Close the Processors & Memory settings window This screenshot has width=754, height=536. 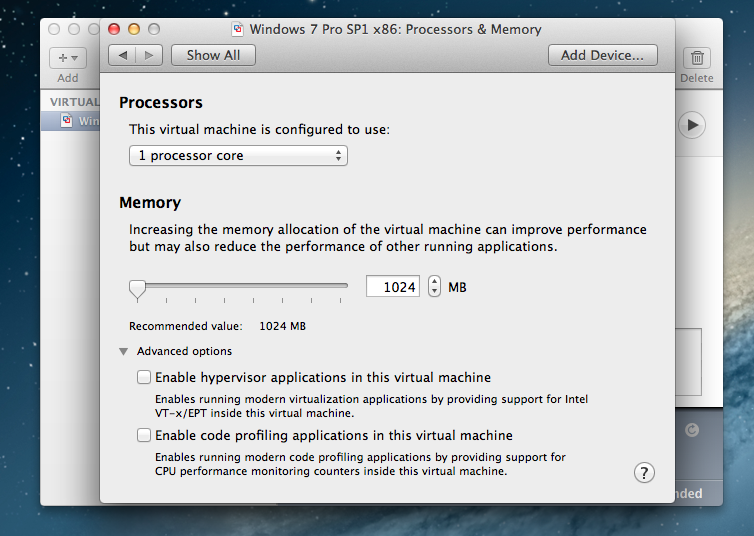[x=114, y=29]
